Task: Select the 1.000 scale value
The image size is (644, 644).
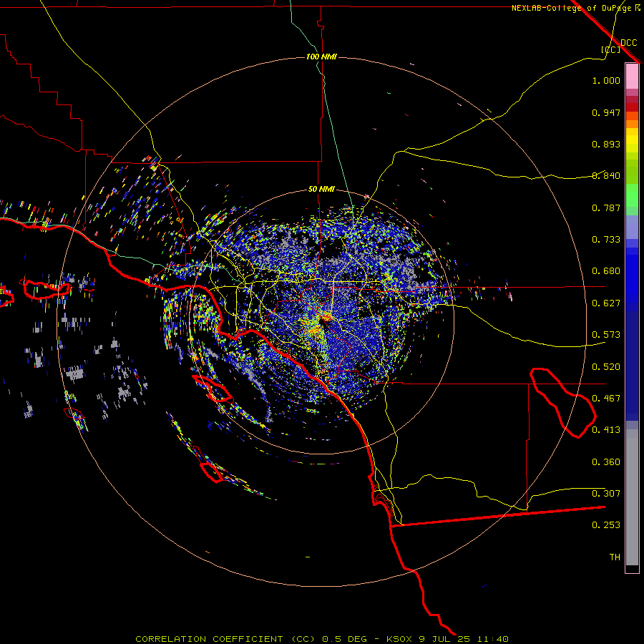Action: pyautogui.click(x=606, y=80)
